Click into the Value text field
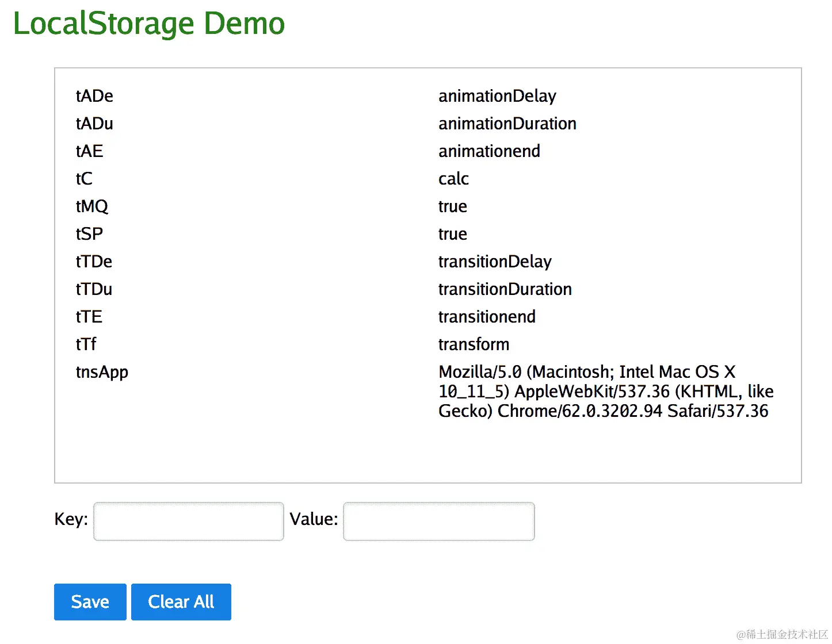832x644 pixels. [438, 521]
